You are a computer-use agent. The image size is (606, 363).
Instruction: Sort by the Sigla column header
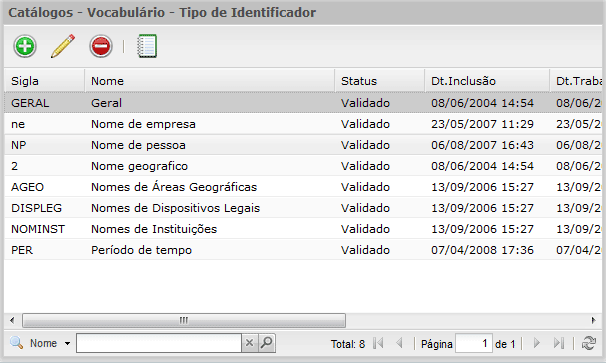coord(44,81)
